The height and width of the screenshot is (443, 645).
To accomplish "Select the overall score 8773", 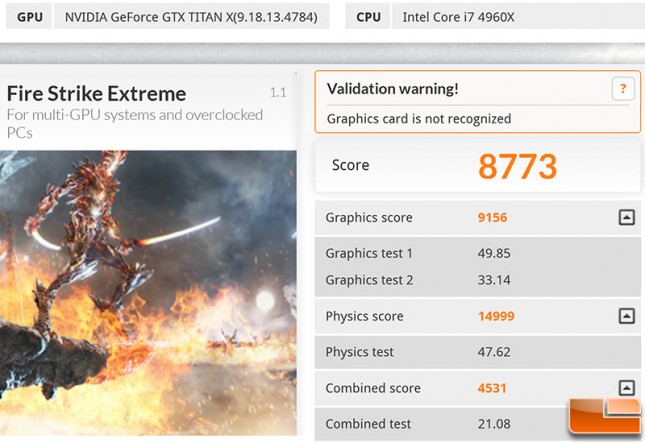I will tap(517, 167).
